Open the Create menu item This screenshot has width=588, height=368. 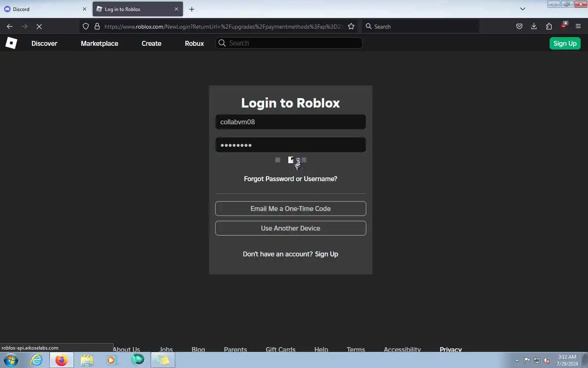151,43
